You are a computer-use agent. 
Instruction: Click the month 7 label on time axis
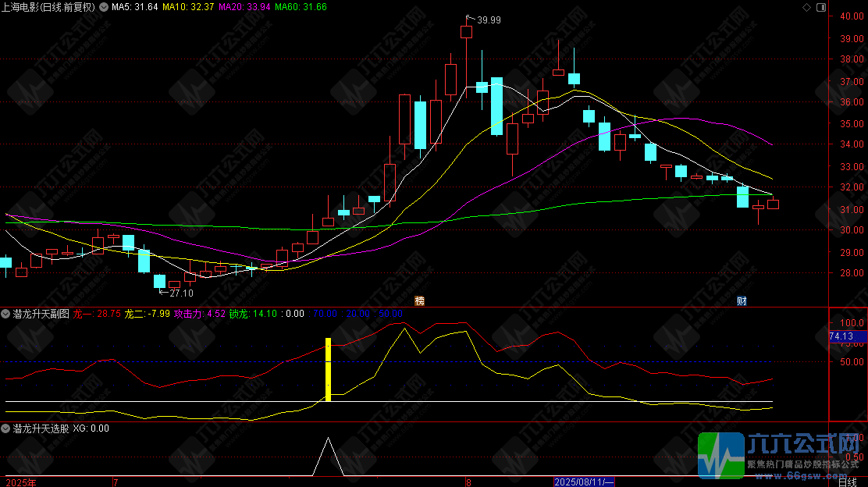coord(116,482)
